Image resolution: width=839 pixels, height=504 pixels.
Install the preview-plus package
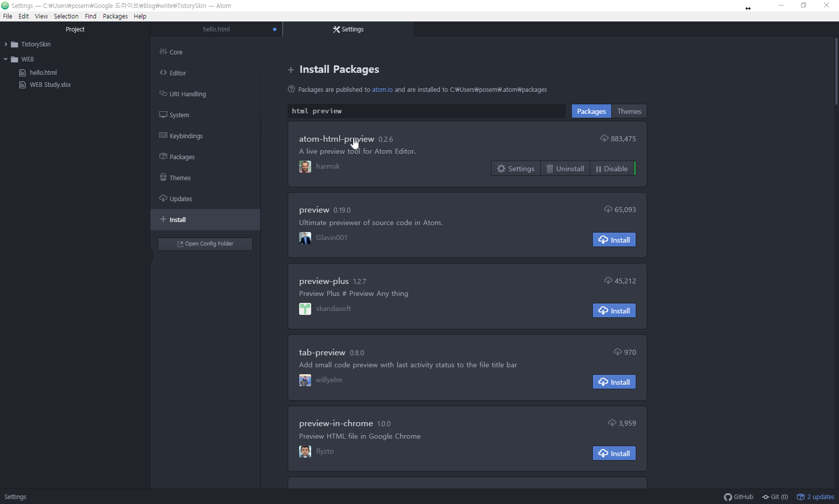click(x=614, y=311)
